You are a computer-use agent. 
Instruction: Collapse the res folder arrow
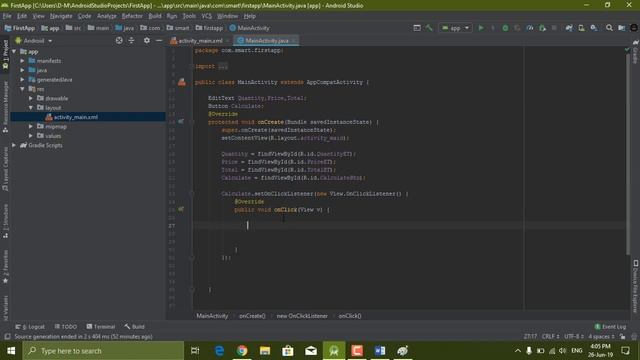pos(22,89)
